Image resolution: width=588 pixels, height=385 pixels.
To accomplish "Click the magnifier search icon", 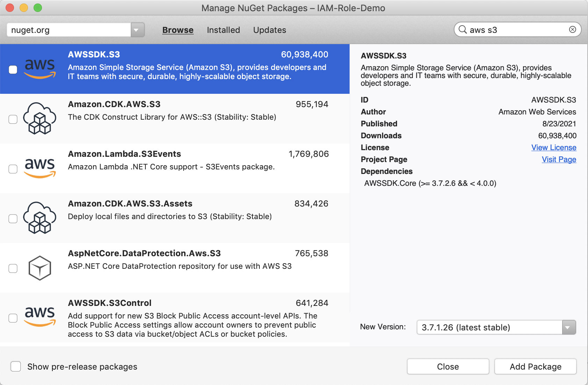I will [x=462, y=29].
